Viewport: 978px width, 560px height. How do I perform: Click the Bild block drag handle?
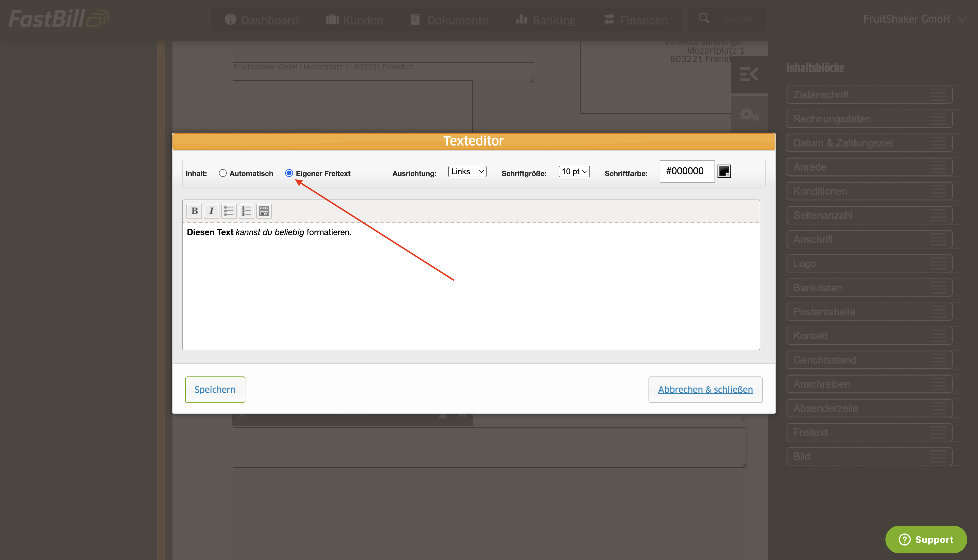click(939, 456)
